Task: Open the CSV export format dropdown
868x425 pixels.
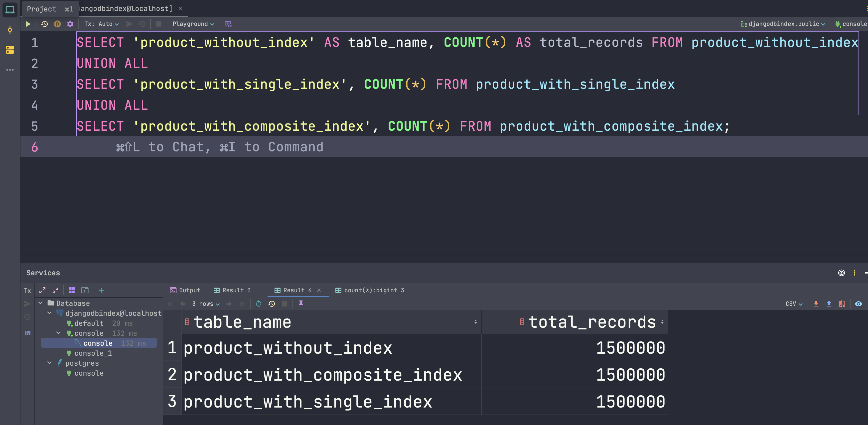Action: (x=794, y=304)
